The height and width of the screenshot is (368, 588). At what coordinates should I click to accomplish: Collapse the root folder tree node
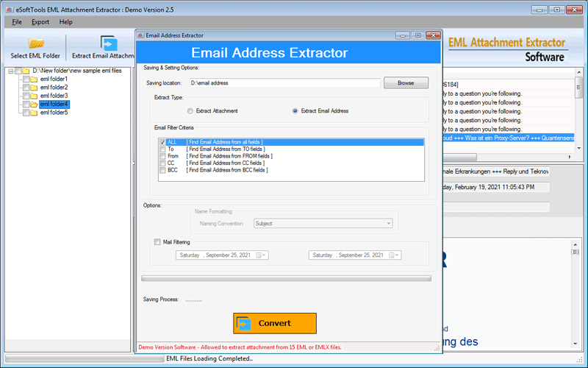tap(11, 71)
